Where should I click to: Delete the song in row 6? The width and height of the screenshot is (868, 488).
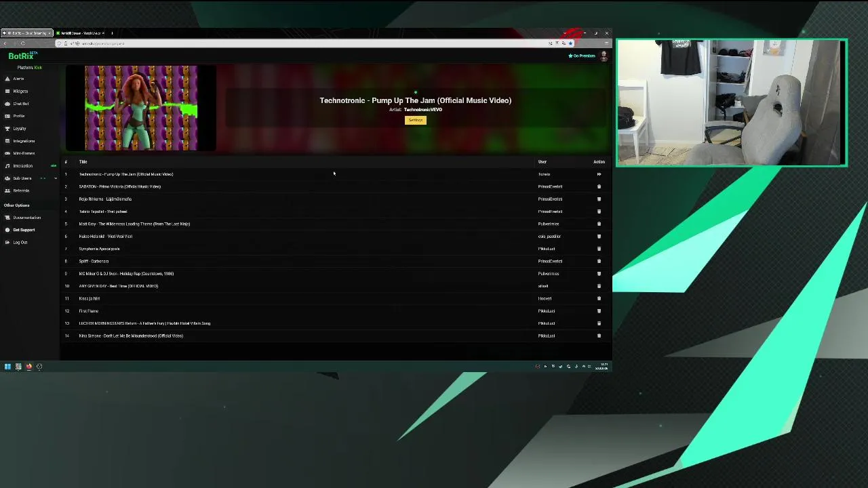(599, 237)
